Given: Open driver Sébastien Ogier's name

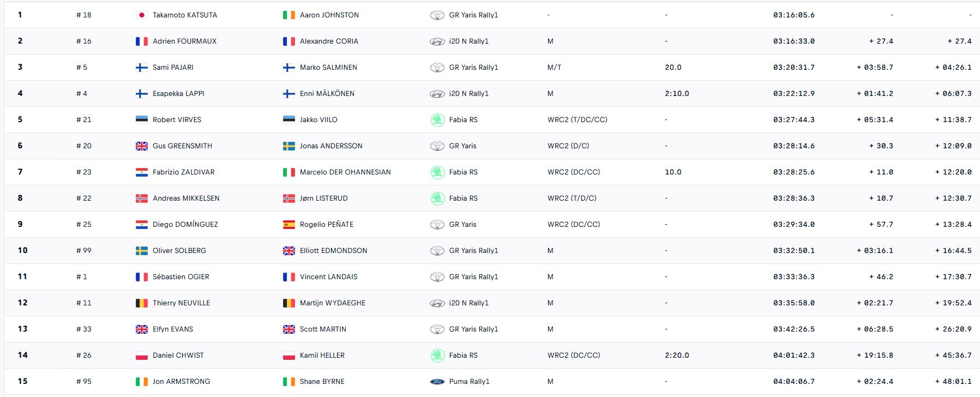Looking at the screenshot, I should [181, 277].
